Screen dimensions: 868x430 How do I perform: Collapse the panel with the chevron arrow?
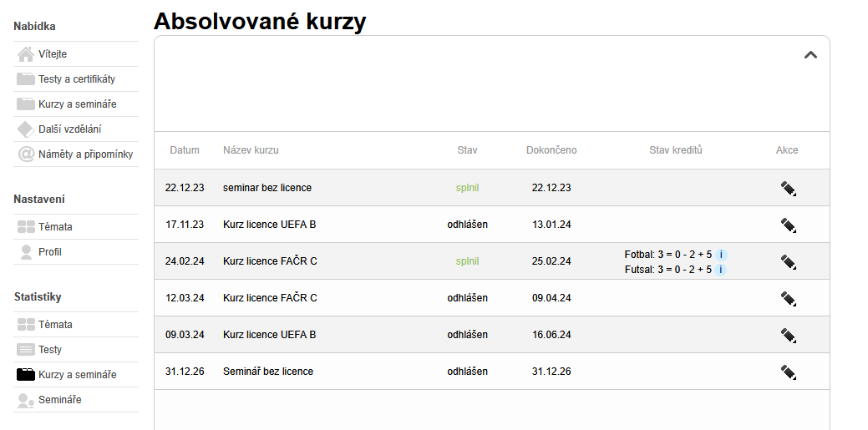point(810,55)
